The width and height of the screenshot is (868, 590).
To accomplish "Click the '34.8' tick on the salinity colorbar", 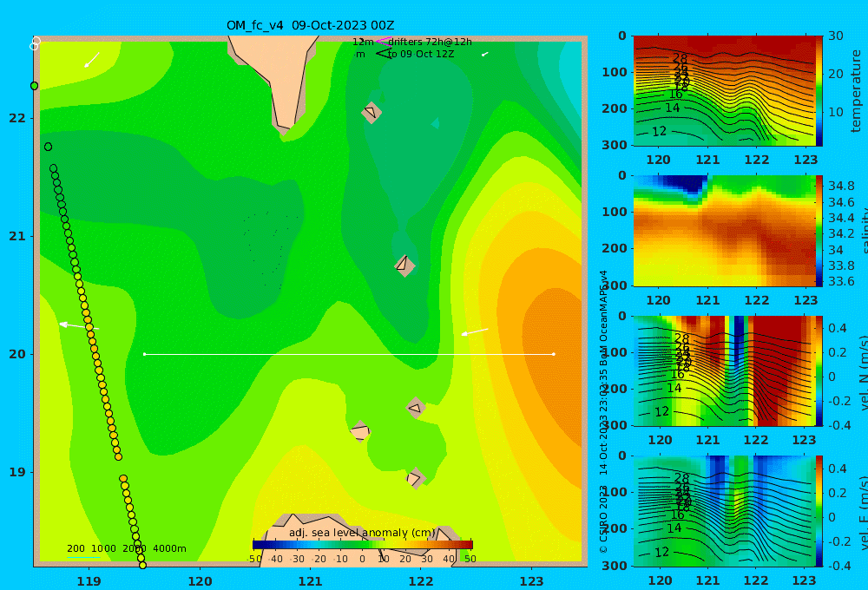I will coord(841,186).
